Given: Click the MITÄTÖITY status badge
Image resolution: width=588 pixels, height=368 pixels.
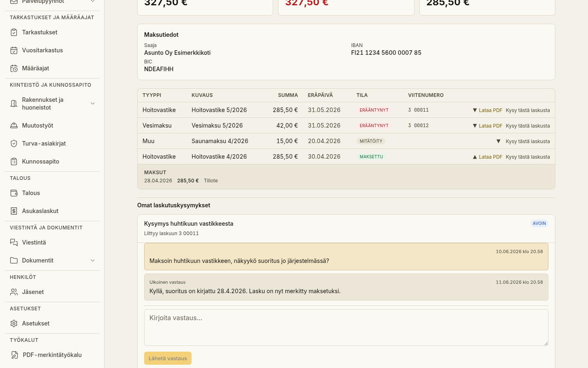Looking at the screenshot, I should (x=371, y=141).
